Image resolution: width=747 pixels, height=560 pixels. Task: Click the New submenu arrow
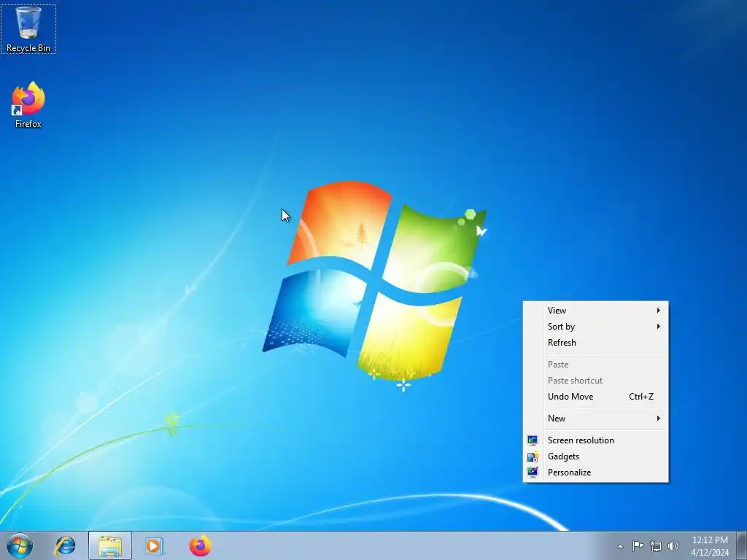click(659, 419)
